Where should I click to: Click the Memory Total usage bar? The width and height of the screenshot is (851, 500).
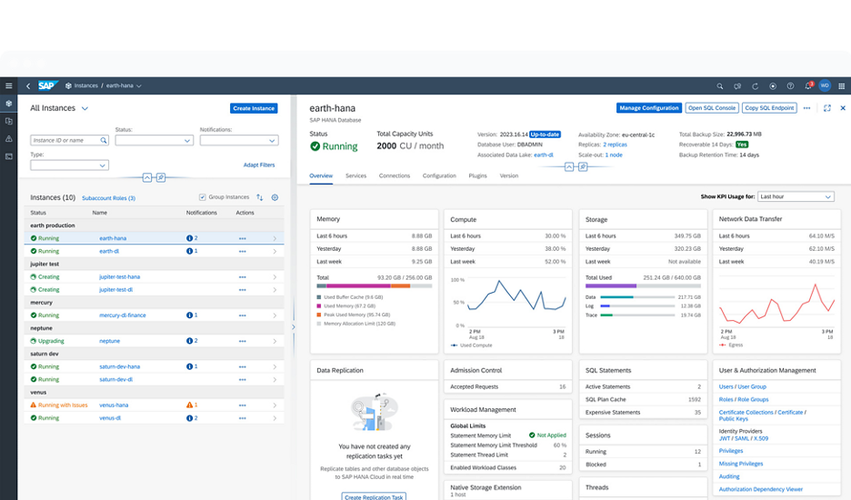(374, 286)
